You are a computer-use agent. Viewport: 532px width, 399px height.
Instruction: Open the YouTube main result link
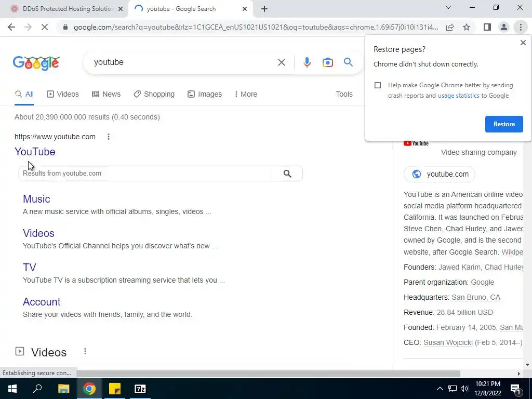35,152
